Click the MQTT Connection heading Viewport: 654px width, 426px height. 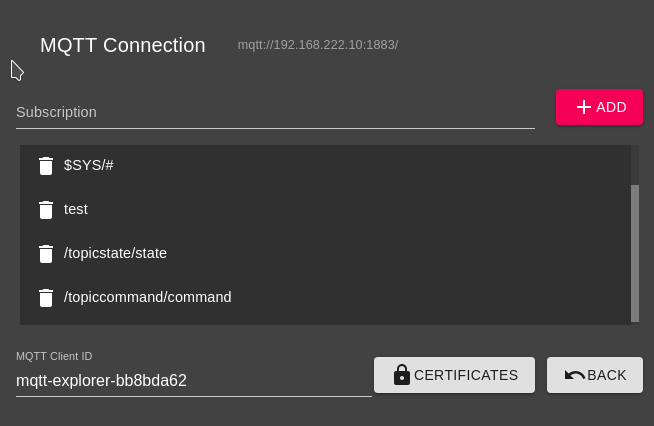pyautogui.click(x=123, y=45)
